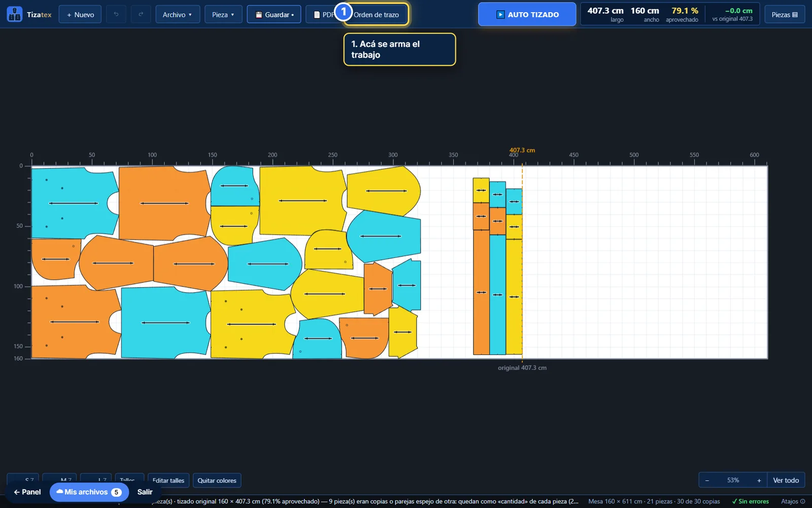Go back to Panel
Viewport: 812px width, 508px height.
click(27, 492)
